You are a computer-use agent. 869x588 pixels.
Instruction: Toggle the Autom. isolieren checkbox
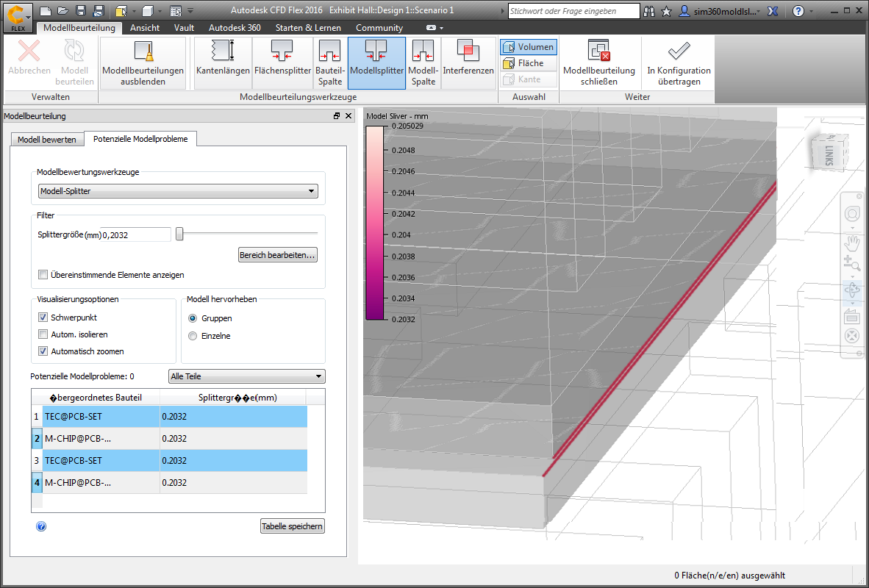coord(43,334)
